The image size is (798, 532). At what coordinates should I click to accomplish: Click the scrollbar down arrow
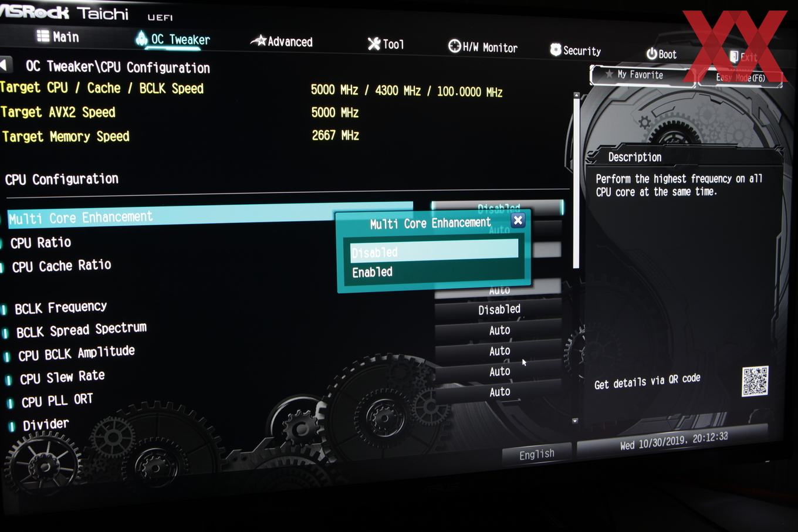click(x=575, y=421)
